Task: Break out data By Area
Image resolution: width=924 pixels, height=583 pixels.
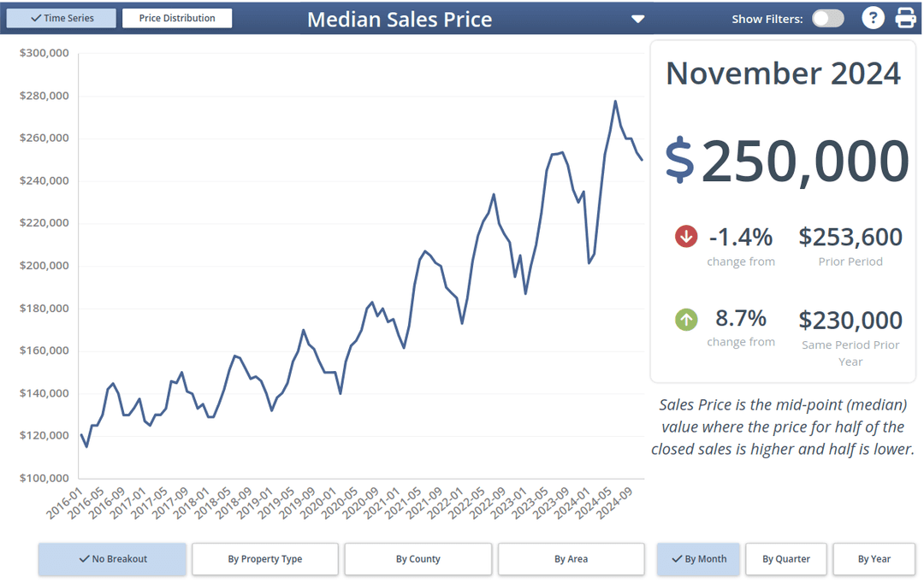Action: (x=571, y=559)
